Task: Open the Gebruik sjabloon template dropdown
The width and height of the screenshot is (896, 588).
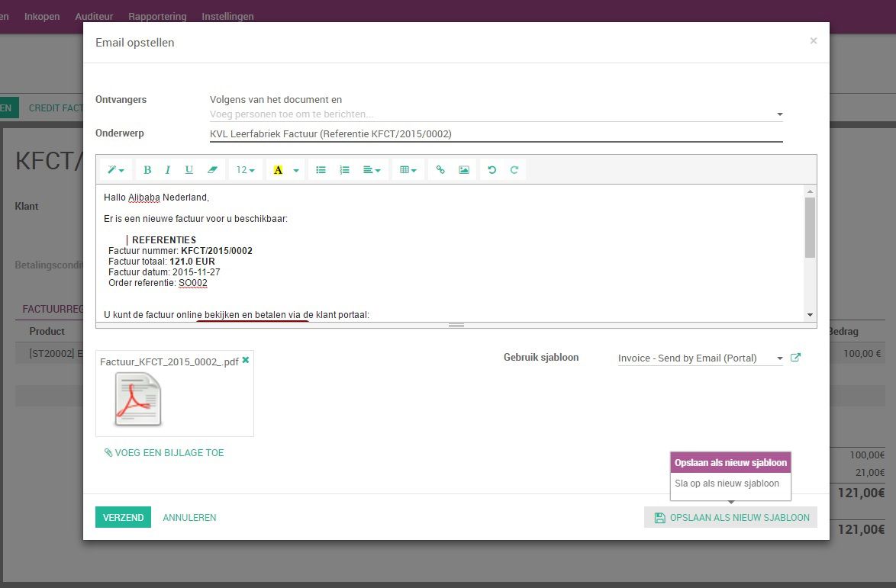Action: [699, 358]
